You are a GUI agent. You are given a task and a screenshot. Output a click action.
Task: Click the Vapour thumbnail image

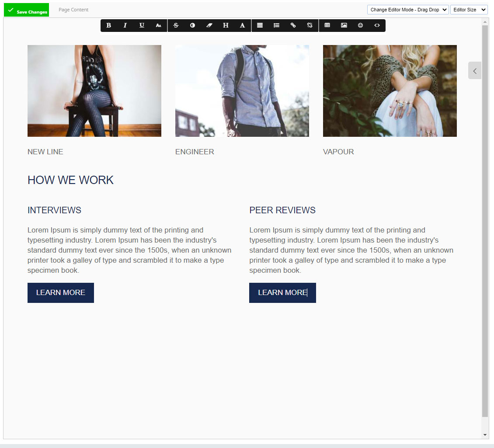pos(390,91)
